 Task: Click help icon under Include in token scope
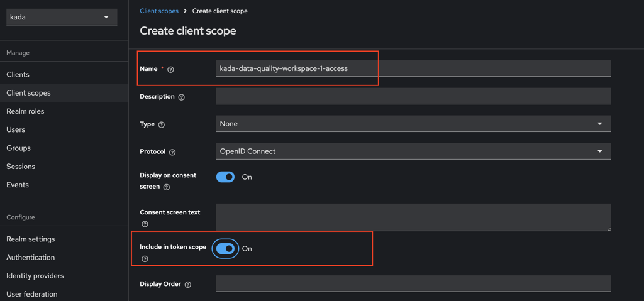(x=145, y=259)
